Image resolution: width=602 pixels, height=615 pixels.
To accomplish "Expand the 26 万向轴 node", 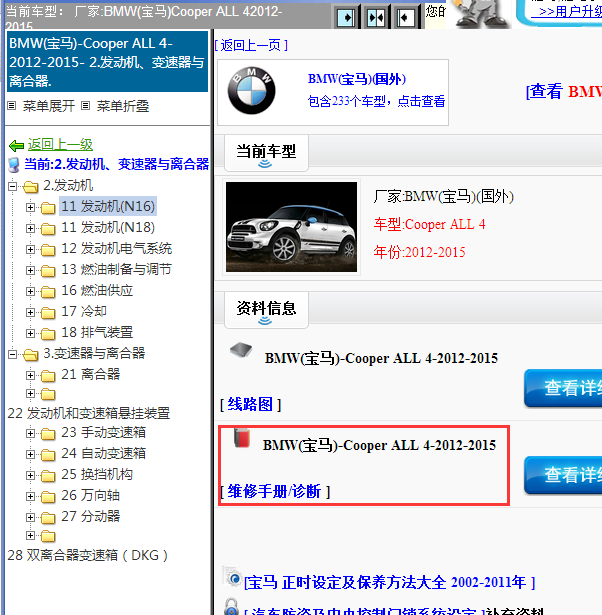I will pos(30,497).
